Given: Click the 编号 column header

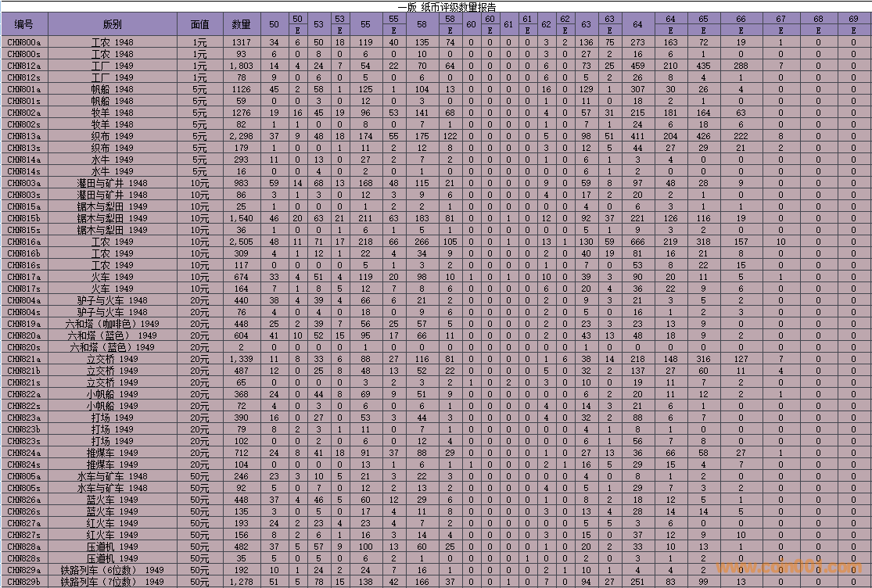Looking at the screenshot, I should point(24,24).
